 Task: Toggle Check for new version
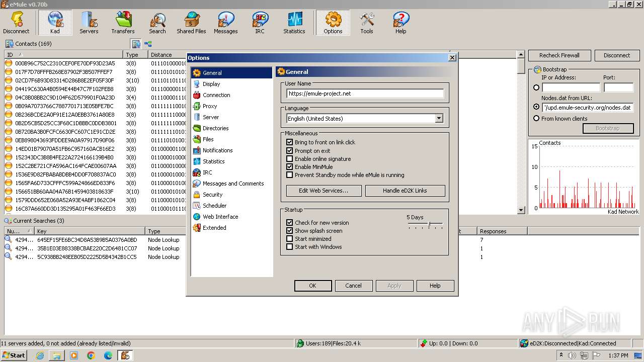pyautogui.click(x=289, y=223)
